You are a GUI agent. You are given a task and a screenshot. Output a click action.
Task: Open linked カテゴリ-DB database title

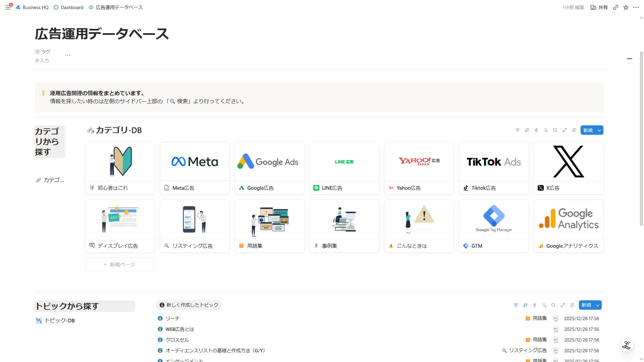119,130
